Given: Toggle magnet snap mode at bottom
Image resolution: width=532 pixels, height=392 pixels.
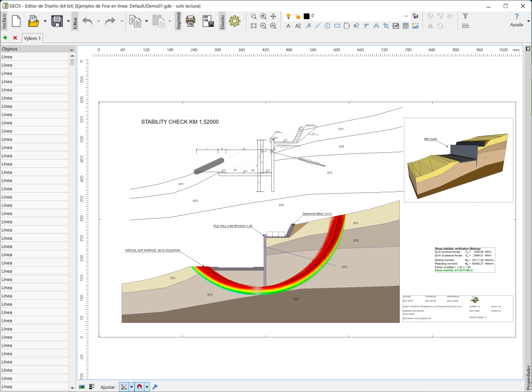Looking at the screenshot, I should 139,387.
